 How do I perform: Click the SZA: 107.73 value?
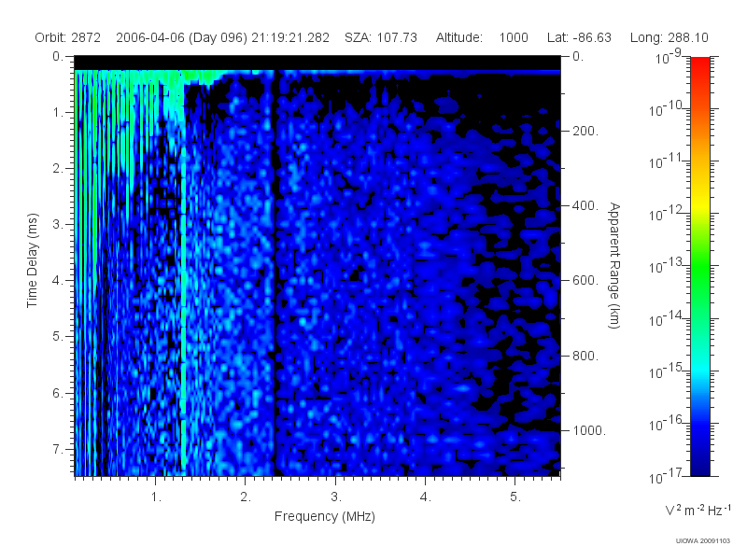381,37
